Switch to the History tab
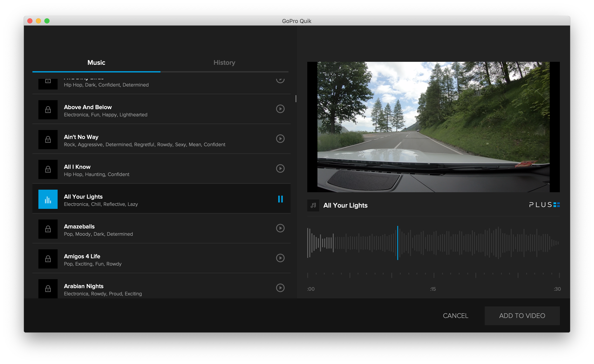Screen dimensions: 594x364 pos(224,63)
